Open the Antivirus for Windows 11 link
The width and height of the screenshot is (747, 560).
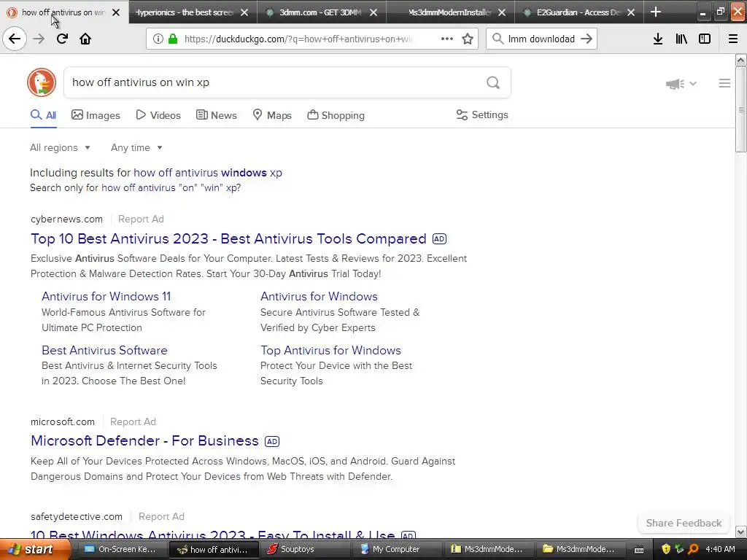click(107, 296)
